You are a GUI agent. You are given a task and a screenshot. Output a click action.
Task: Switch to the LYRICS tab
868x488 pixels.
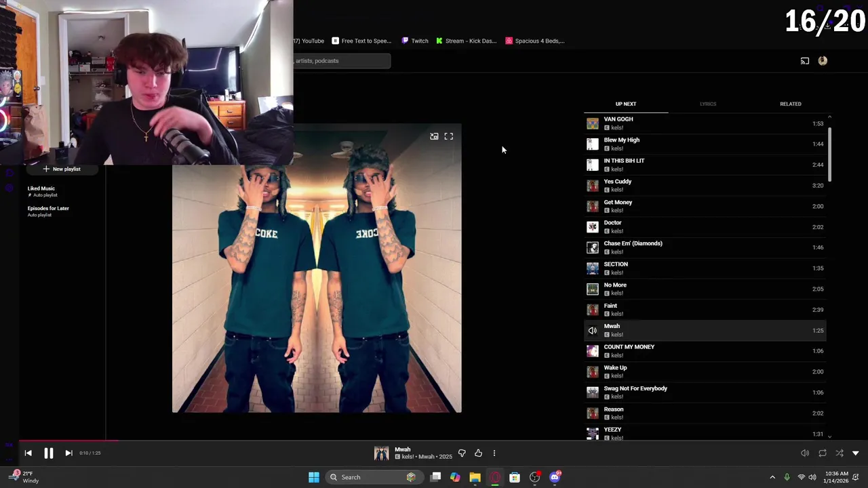coord(708,104)
